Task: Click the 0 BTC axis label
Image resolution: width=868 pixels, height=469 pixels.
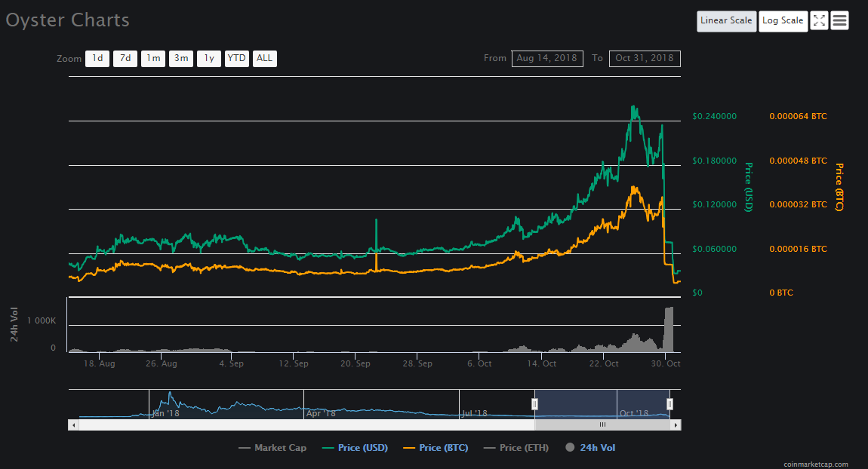Action: pyautogui.click(x=781, y=293)
